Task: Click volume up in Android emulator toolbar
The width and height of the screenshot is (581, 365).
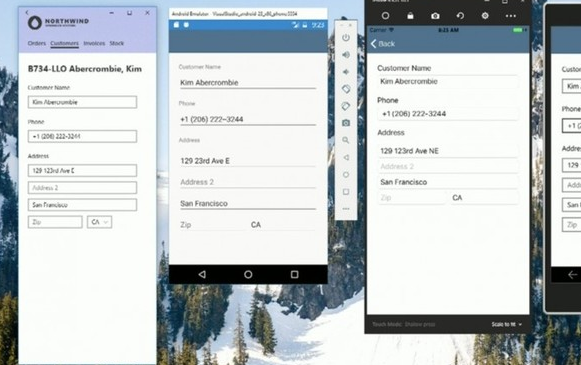Action: point(346,55)
